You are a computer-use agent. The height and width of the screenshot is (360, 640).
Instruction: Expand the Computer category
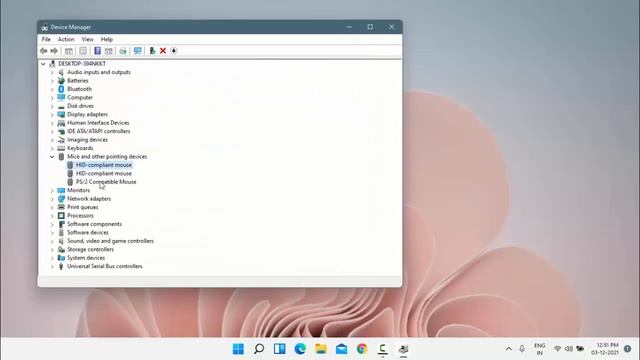coord(52,98)
